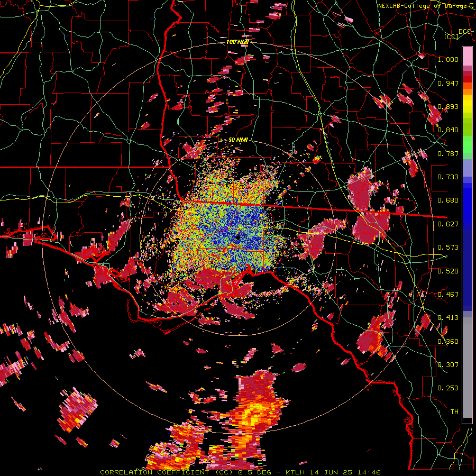This screenshot has width=476, height=476.
Task: Select the 0.573 scale value
Action: pyautogui.click(x=448, y=248)
